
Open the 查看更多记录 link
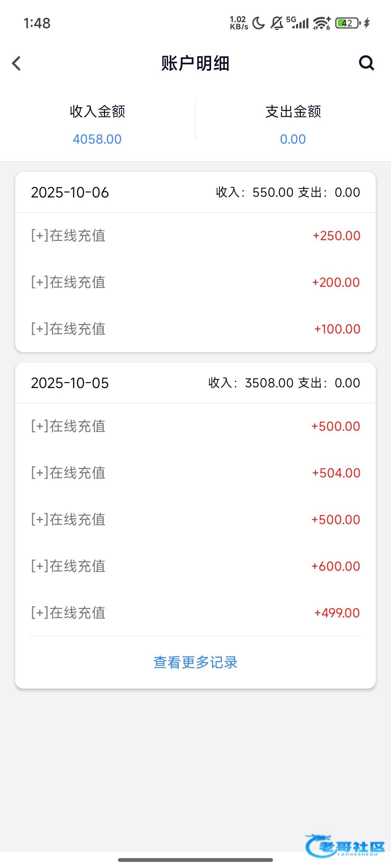[195, 663]
